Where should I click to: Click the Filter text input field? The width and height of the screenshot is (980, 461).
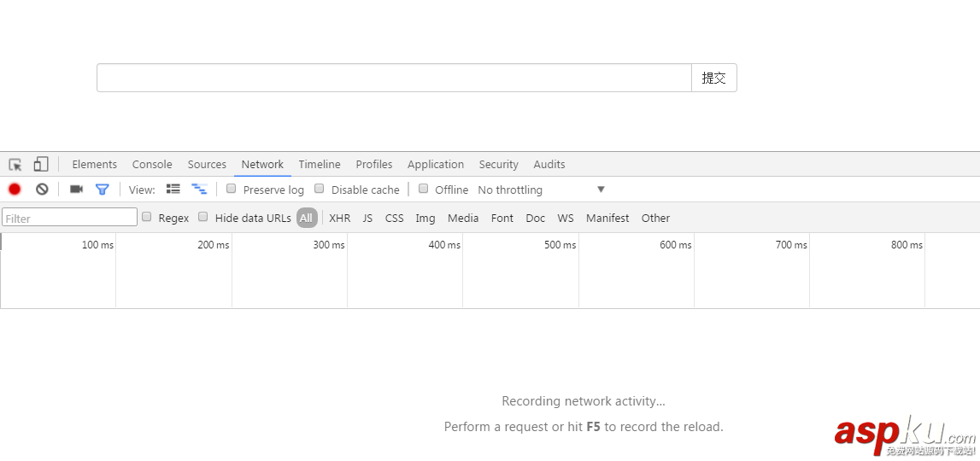click(69, 218)
